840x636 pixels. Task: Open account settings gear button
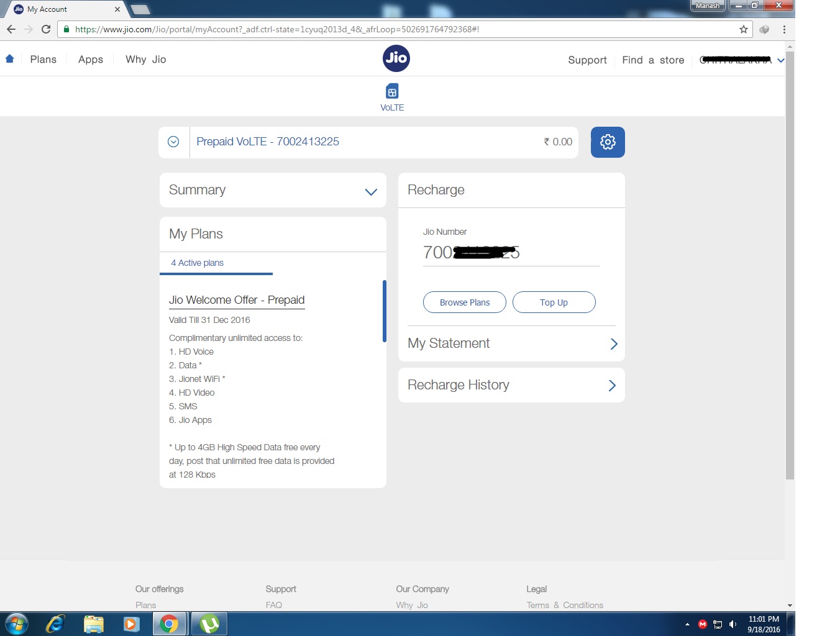pos(607,142)
